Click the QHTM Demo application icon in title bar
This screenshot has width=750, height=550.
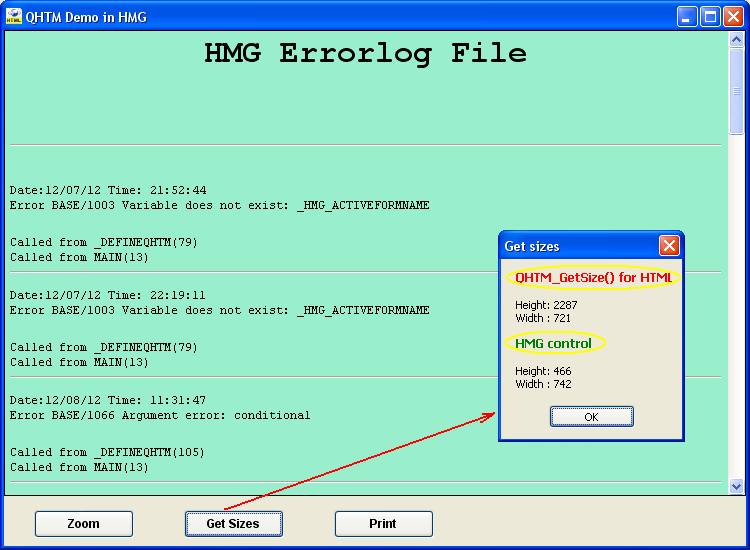pos(14,16)
